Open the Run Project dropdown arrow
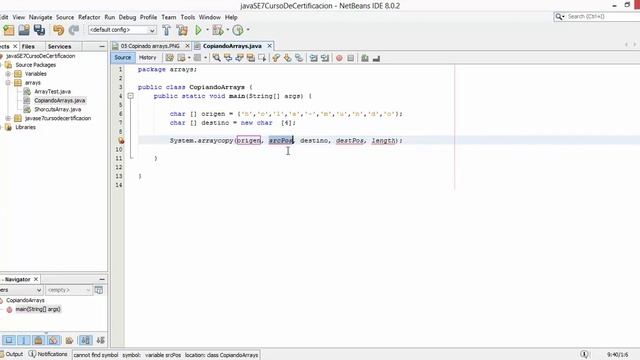Viewport: 640px width, 360px height. click(207, 30)
